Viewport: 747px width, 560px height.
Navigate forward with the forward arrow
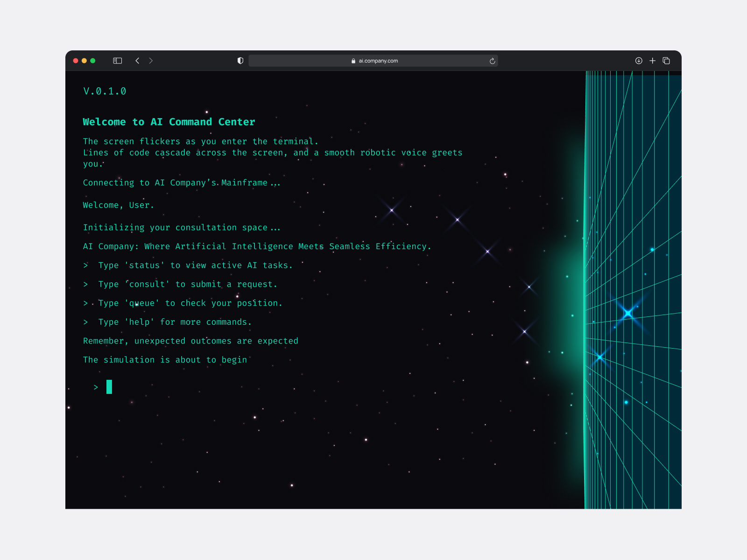tap(151, 61)
